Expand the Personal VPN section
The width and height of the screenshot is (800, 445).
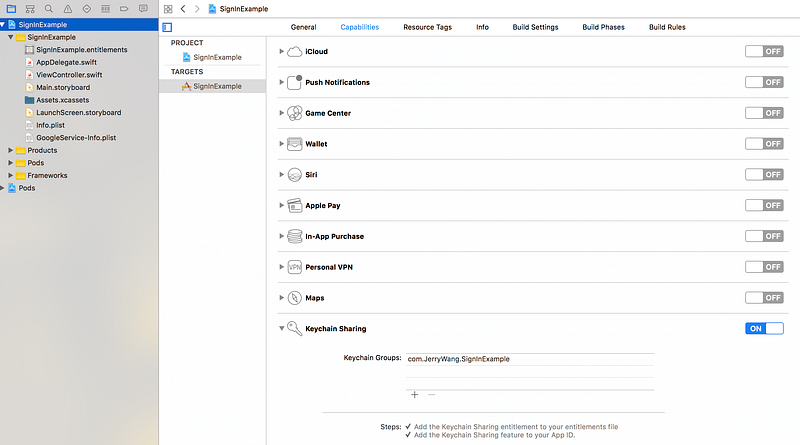[281, 267]
